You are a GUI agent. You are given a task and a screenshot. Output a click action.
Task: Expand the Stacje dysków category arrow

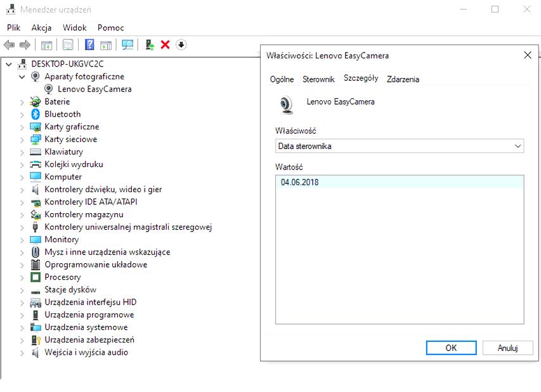22,291
